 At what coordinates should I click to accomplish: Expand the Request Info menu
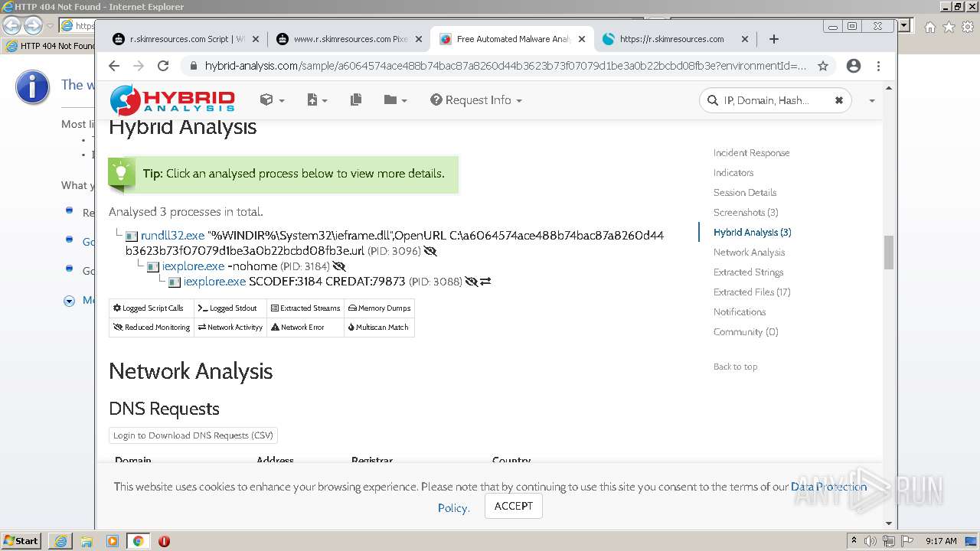476,100
